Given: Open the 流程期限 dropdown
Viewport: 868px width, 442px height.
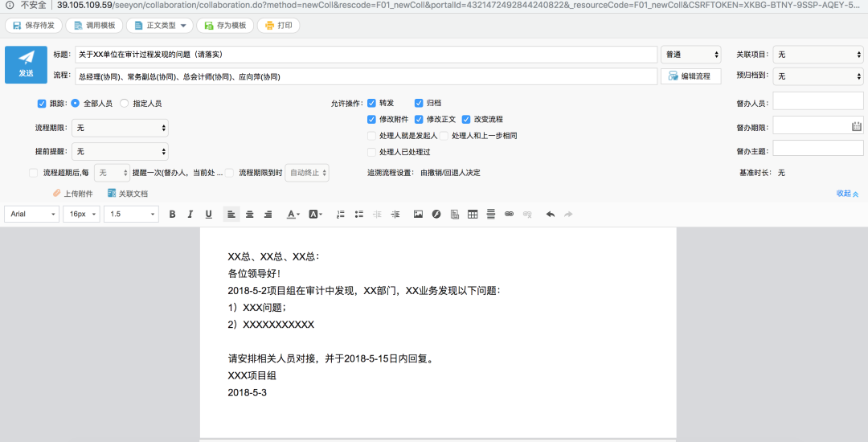Looking at the screenshot, I should [121, 128].
